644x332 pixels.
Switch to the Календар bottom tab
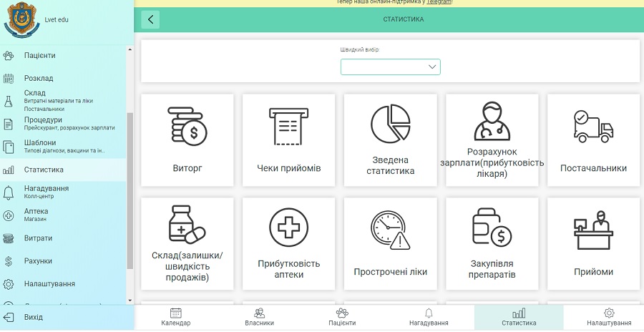(x=176, y=317)
